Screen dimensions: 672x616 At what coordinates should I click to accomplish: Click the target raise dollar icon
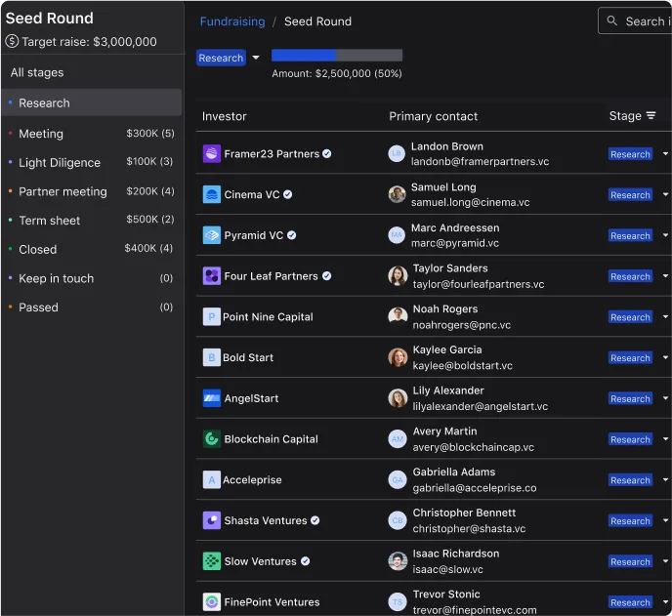click(x=12, y=42)
